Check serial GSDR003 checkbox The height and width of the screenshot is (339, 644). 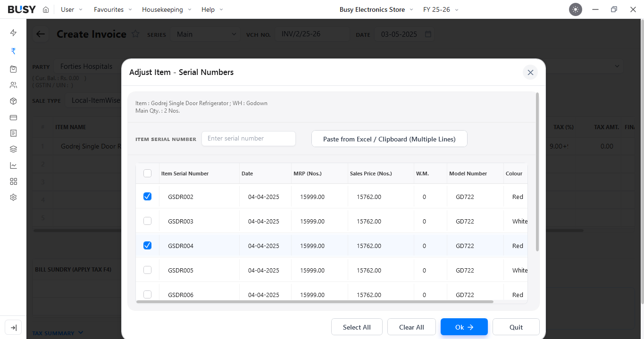[147, 221]
